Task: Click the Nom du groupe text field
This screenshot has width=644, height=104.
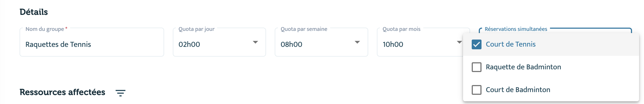Action: pyautogui.click(x=92, y=42)
